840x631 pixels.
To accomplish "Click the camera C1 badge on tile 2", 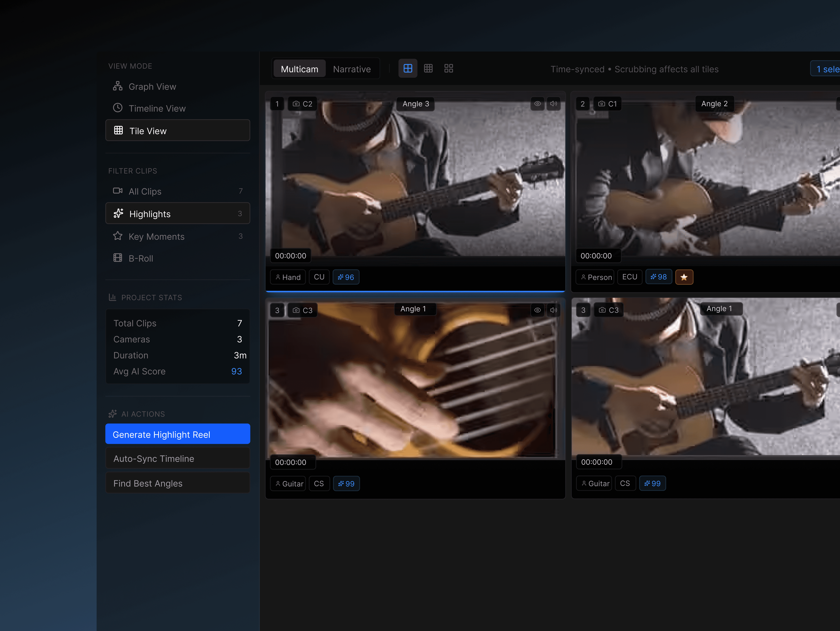I will pos(608,104).
